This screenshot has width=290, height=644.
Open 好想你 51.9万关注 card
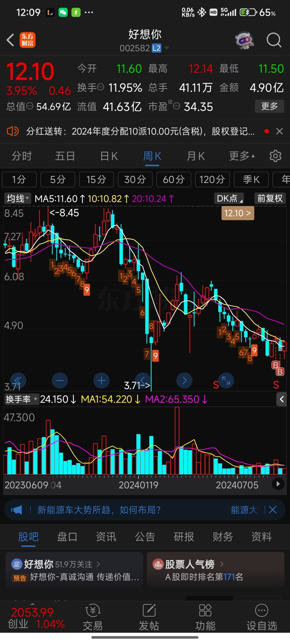coord(74,569)
